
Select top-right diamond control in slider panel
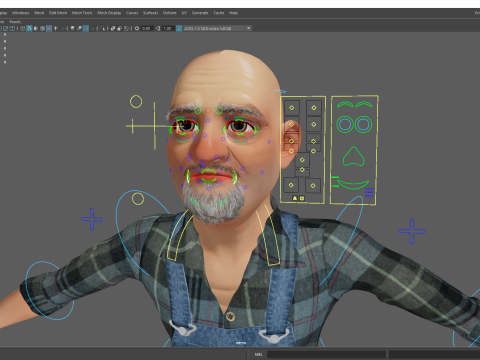(314, 108)
